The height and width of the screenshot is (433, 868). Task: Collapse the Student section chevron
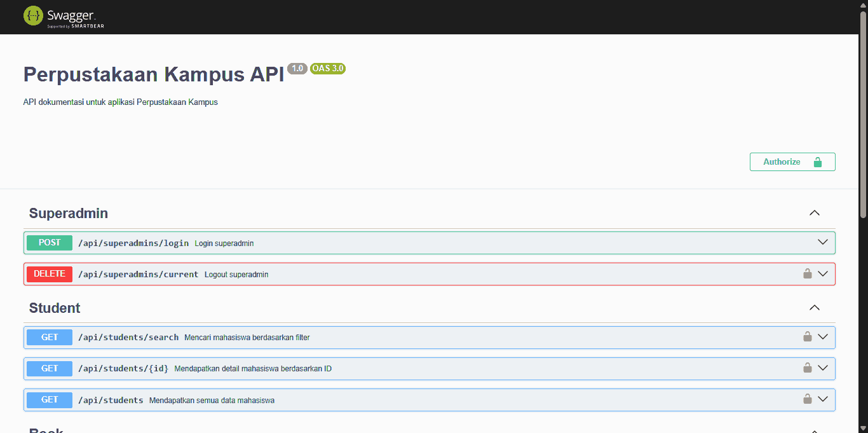[814, 308]
